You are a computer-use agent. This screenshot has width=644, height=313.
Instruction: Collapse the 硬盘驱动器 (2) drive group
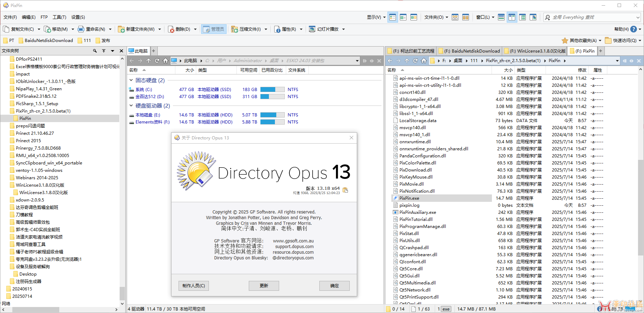(131, 106)
